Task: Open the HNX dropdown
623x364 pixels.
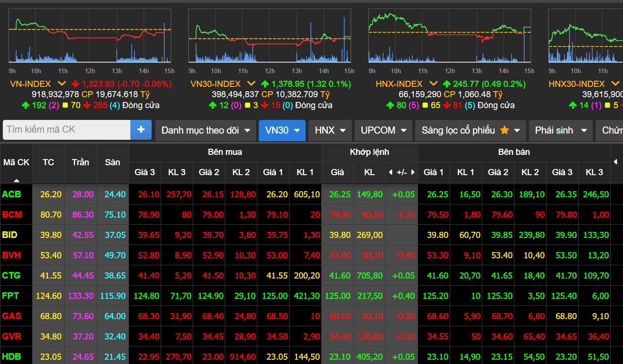Action: click(x=330, y=130)
